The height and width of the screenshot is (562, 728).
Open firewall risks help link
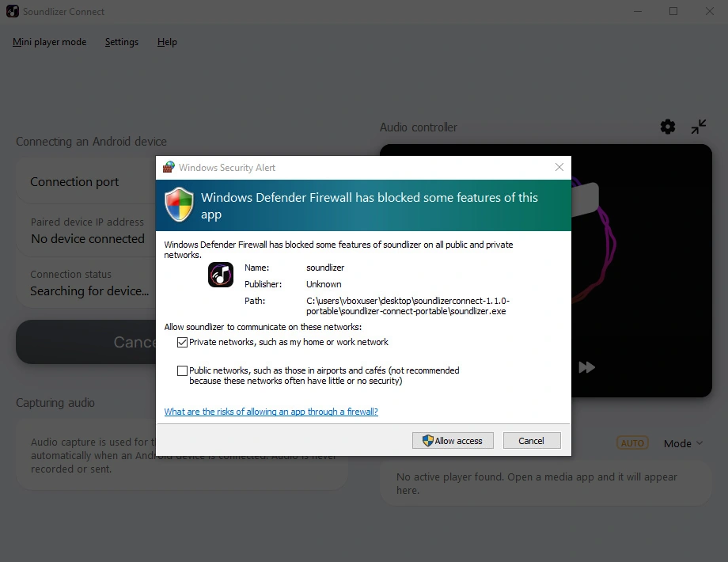[x=271, y=412]
